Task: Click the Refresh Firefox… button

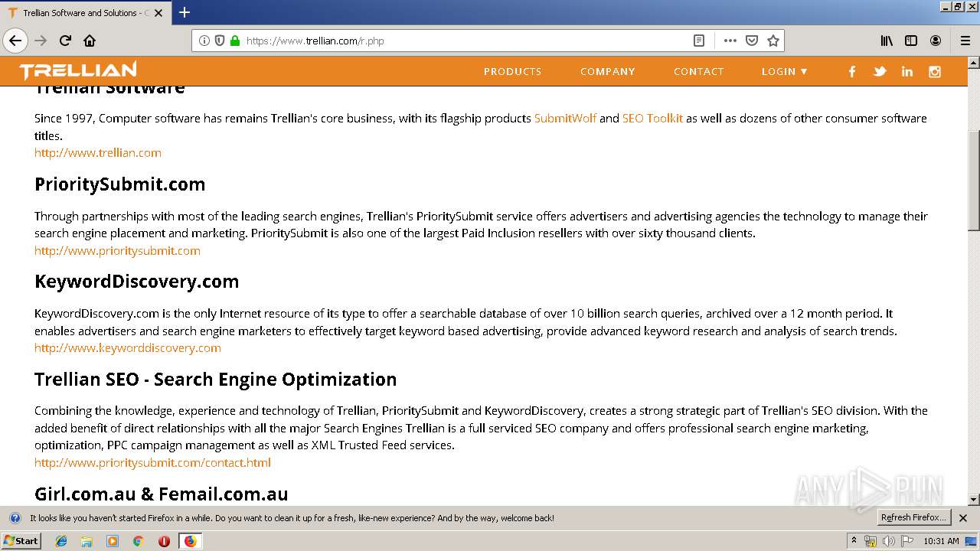Action: click(x=913, y=517)
